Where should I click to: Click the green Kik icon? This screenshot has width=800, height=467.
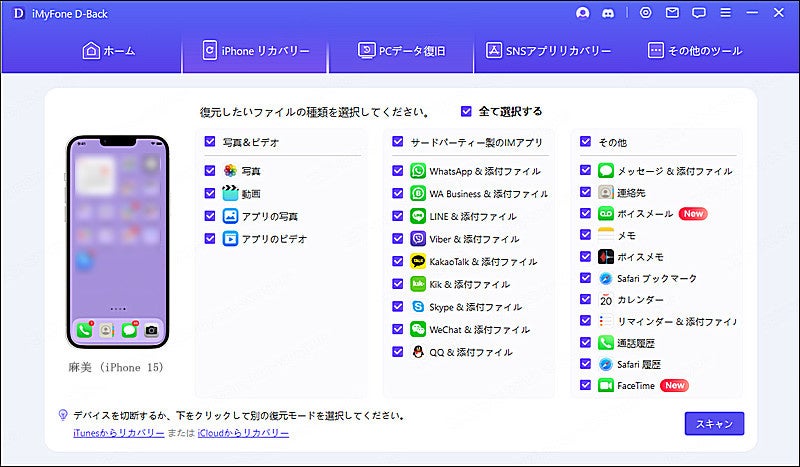tap(418, 284)
